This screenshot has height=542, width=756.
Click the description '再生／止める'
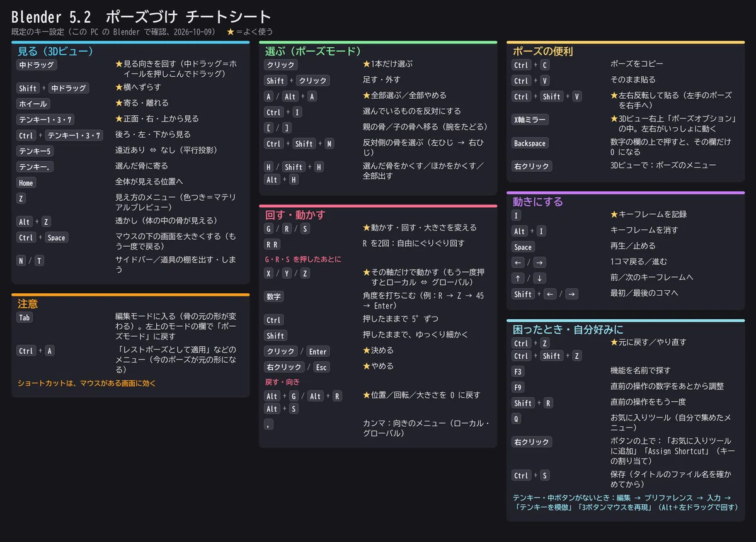pyautogui.click(x=633, y=246)
